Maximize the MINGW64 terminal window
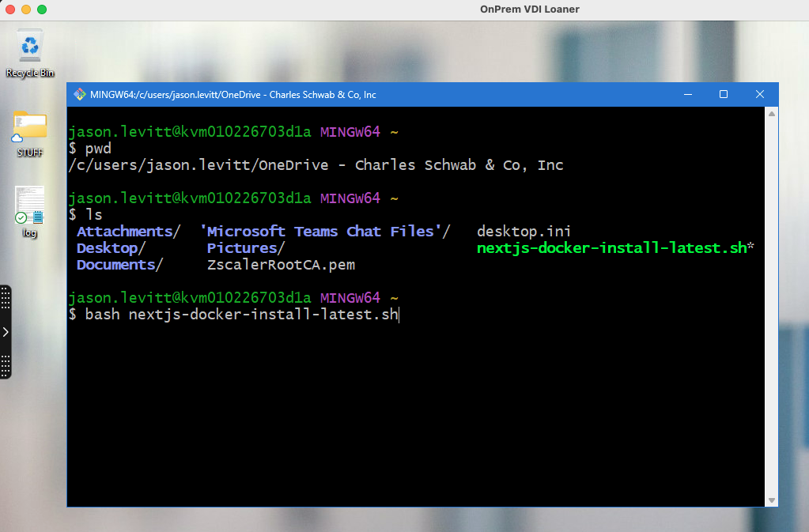809x532 pixels. (723, 93)
